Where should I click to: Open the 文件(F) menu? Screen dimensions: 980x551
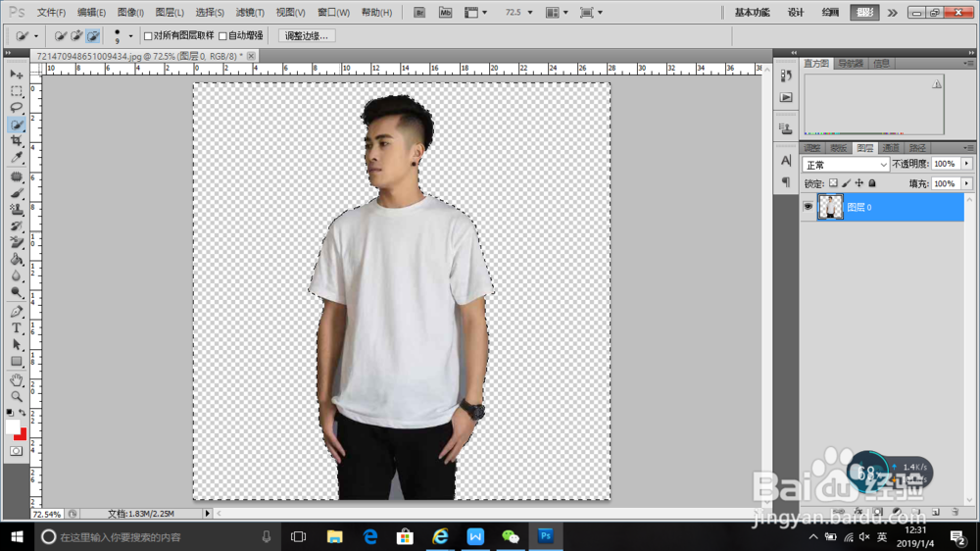(x=51, y=13)
